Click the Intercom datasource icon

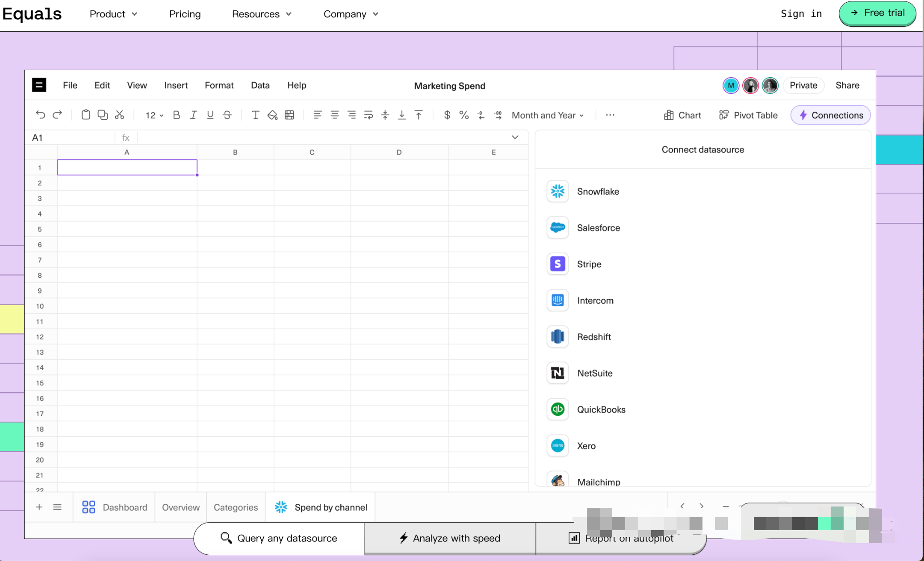(558, 300)
